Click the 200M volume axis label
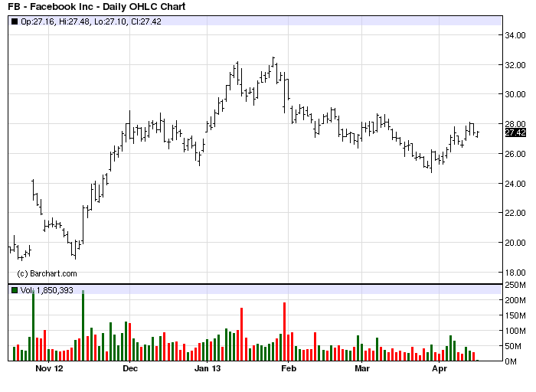The image size is (536, 392). [515, 300]
